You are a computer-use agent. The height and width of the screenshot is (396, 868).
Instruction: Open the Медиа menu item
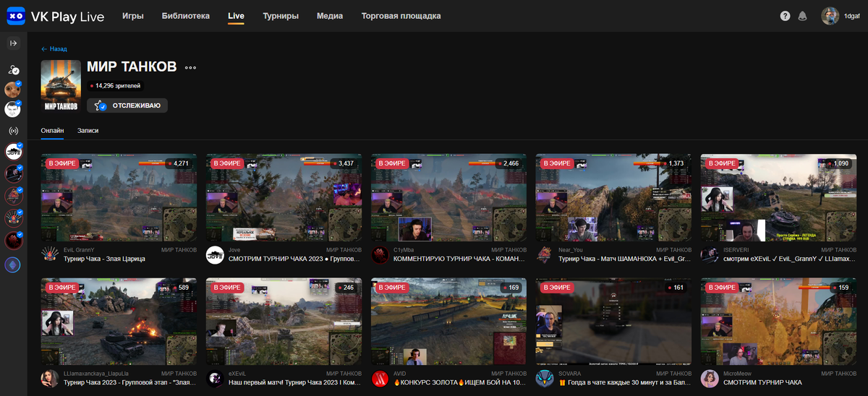tap(330, 16)
